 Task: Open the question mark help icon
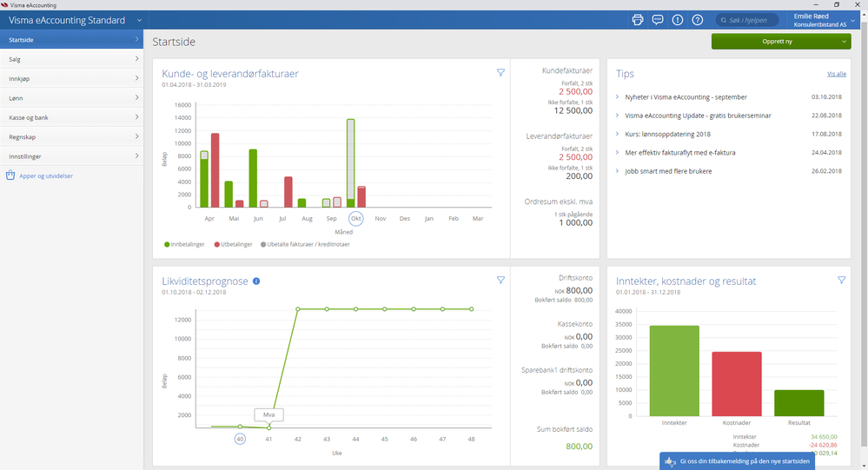697,20
